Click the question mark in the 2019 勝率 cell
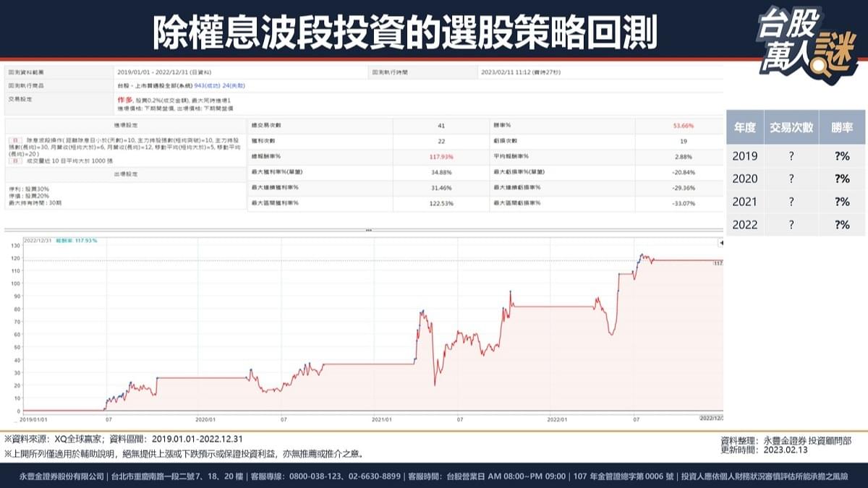The height and width of the screenshot is (488, 868). click(x=841, y=156)
